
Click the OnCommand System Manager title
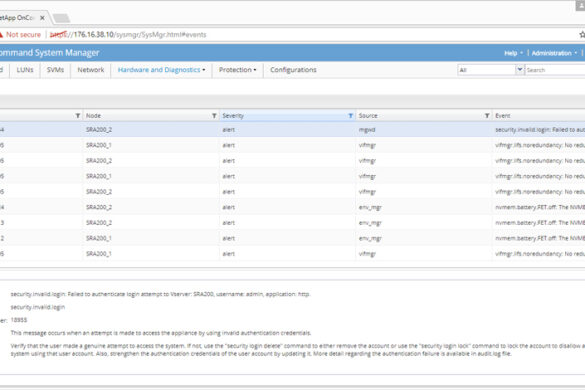pyautogui.click(x=50, y=53)
